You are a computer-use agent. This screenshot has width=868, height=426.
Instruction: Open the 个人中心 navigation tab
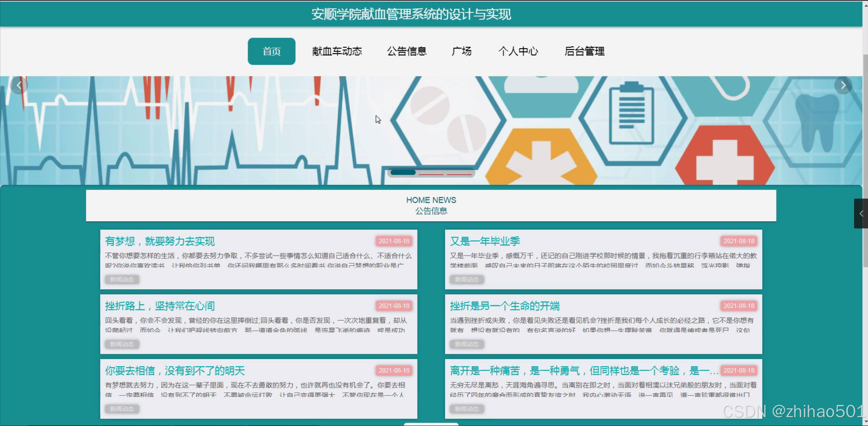pyautogui.click(x=519, y=51)
